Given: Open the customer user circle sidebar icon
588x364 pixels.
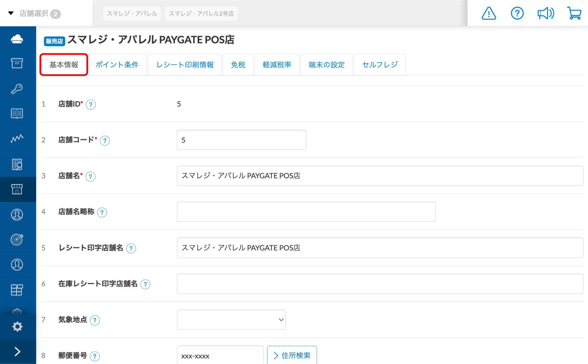Looking at the screenshot, I should (17, 265).
